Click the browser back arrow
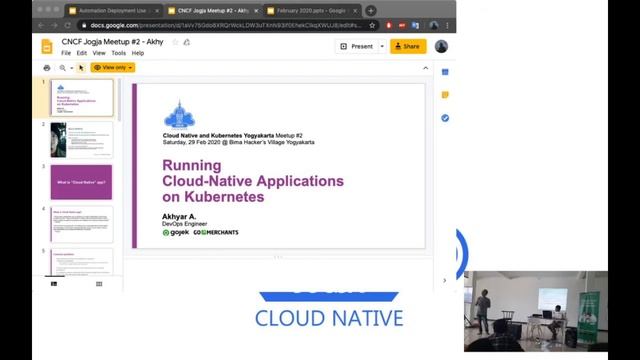The image size is (640, 360). (41, 25)
